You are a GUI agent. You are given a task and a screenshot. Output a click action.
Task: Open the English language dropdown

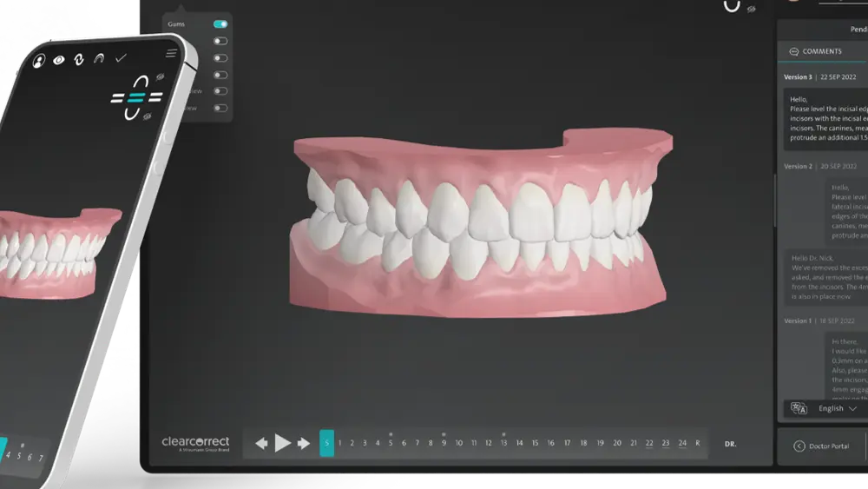point(838,409)
